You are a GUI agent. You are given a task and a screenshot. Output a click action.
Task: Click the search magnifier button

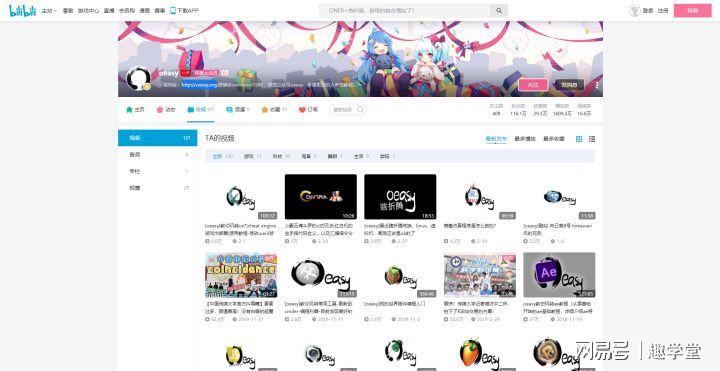click(x=499, y=11)
